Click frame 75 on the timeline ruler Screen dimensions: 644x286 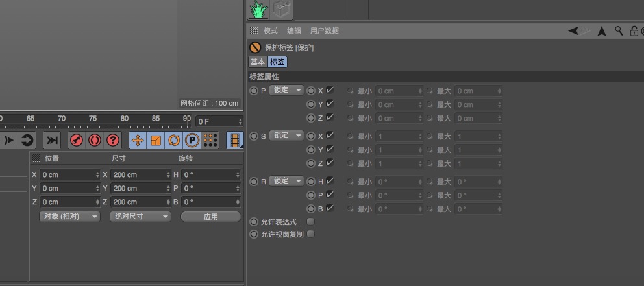pyautogui.click(x=93, y=119)
